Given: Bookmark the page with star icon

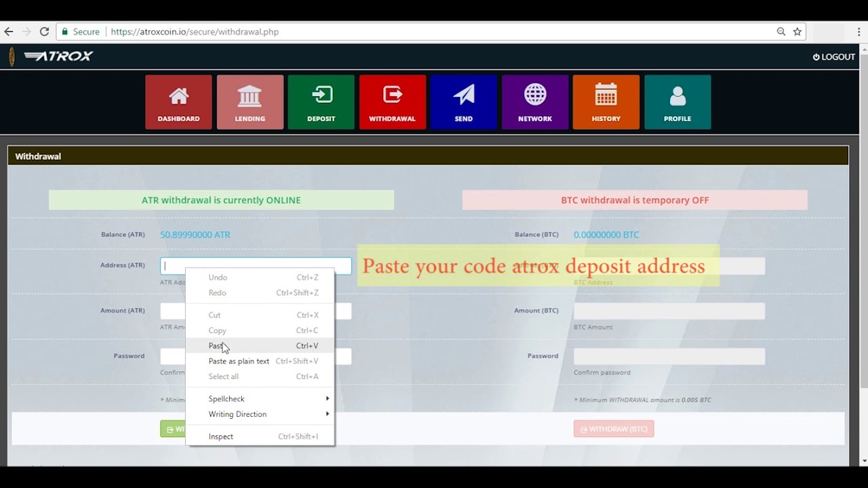Looking at the screenshot, I should [x=797, y=32].
